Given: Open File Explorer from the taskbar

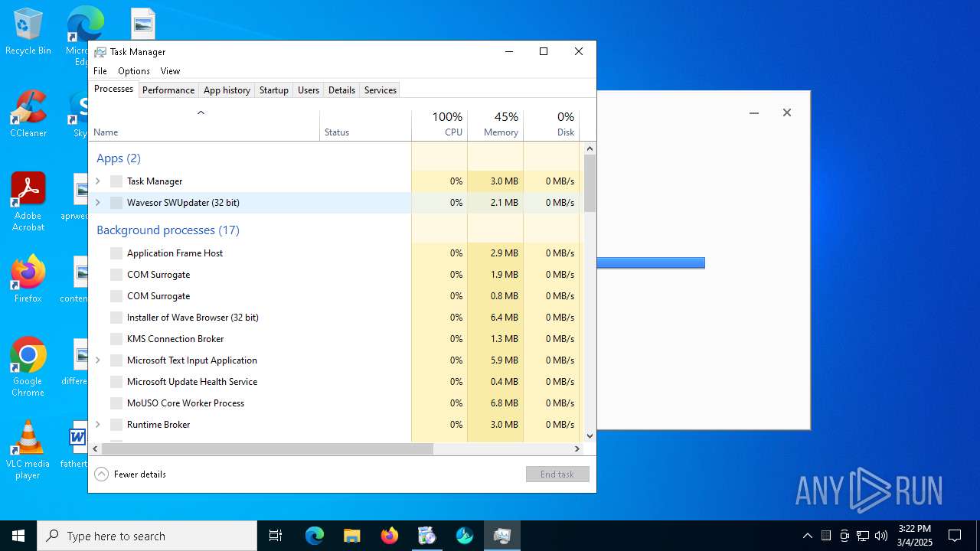Looking at the screenshot, I should click(352, 536).
